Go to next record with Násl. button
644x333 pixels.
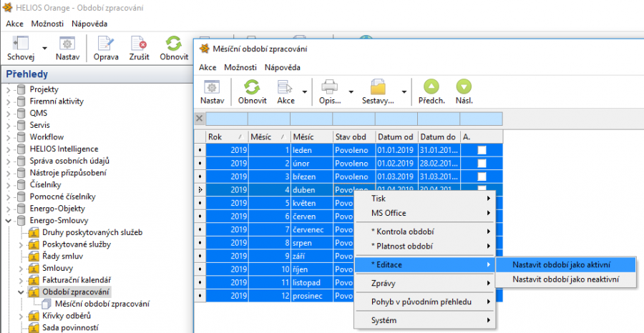click(464, 87)
